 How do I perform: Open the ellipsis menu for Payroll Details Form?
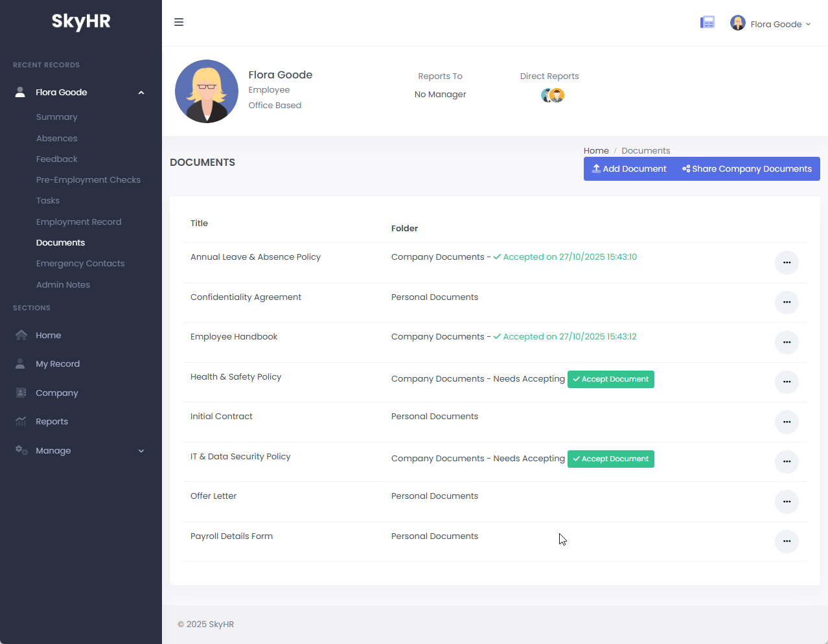coord(787,541)
